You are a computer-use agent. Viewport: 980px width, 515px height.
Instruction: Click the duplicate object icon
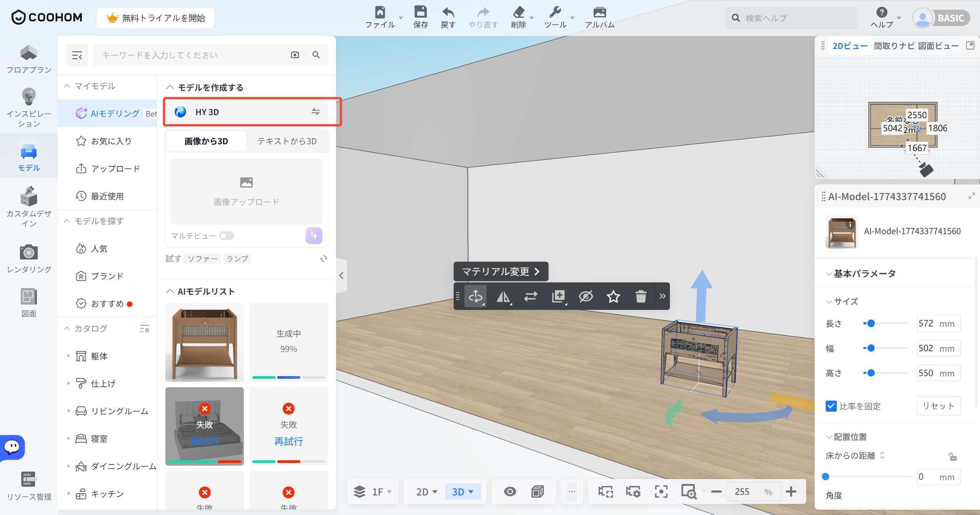(558, 296)
